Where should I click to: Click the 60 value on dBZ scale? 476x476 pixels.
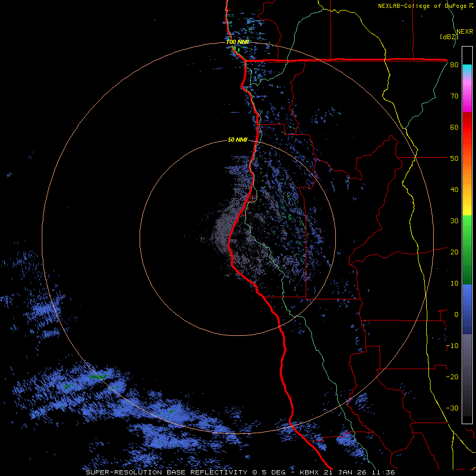tap(454, 127)
